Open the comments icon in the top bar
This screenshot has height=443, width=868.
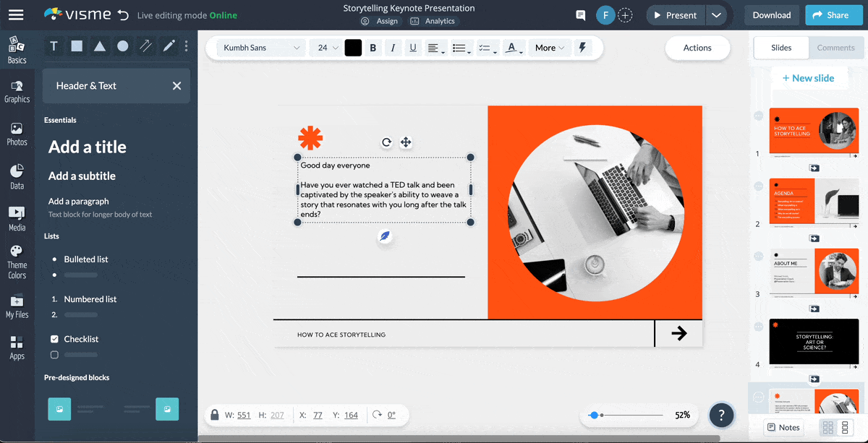tap(580, 14)
